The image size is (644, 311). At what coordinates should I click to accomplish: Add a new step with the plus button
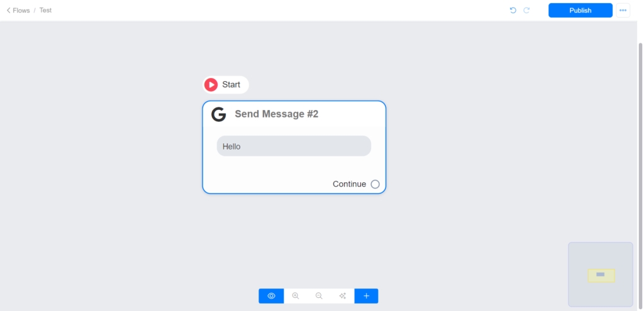point(367,296)
